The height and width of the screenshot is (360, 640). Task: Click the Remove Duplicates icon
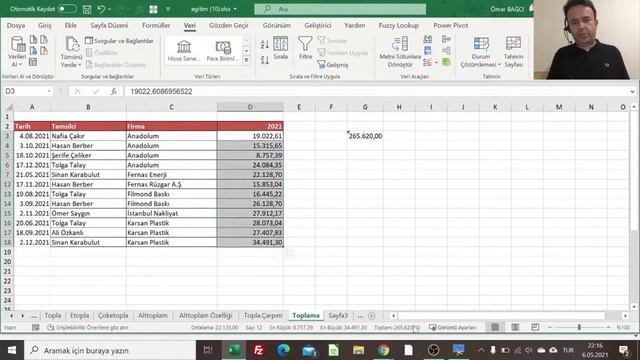pos(428,51)
